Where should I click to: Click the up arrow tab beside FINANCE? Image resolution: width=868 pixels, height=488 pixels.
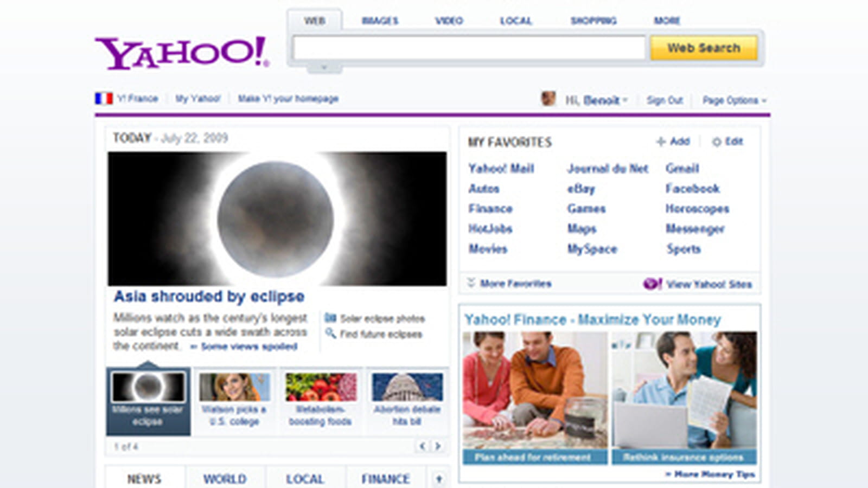point(439,479)
